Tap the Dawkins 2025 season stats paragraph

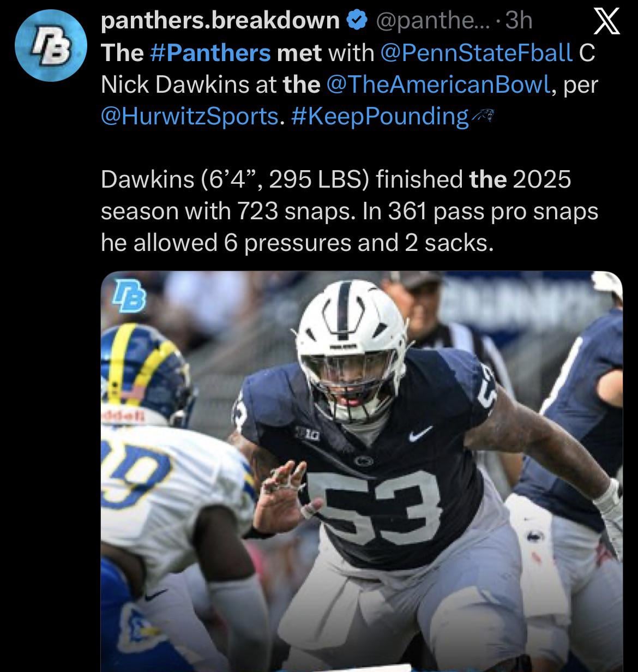coord(350,211)
